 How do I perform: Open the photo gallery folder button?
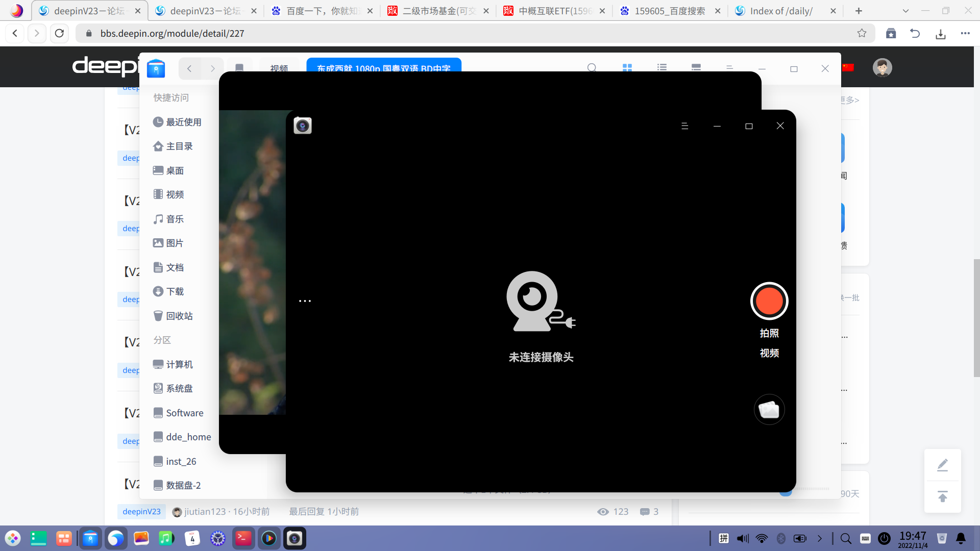click(x=769, y=409)
